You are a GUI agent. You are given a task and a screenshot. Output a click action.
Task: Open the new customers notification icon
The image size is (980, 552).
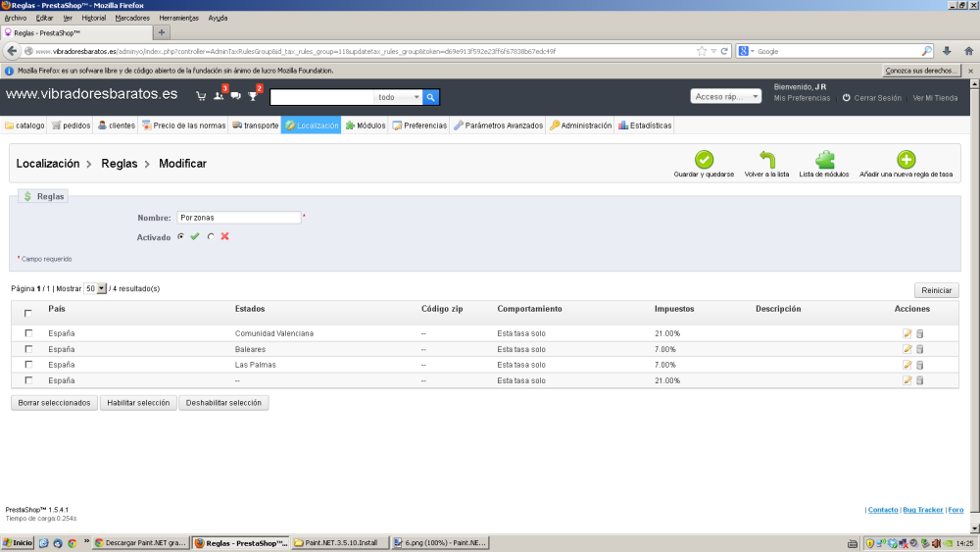(x=219, y=96)
